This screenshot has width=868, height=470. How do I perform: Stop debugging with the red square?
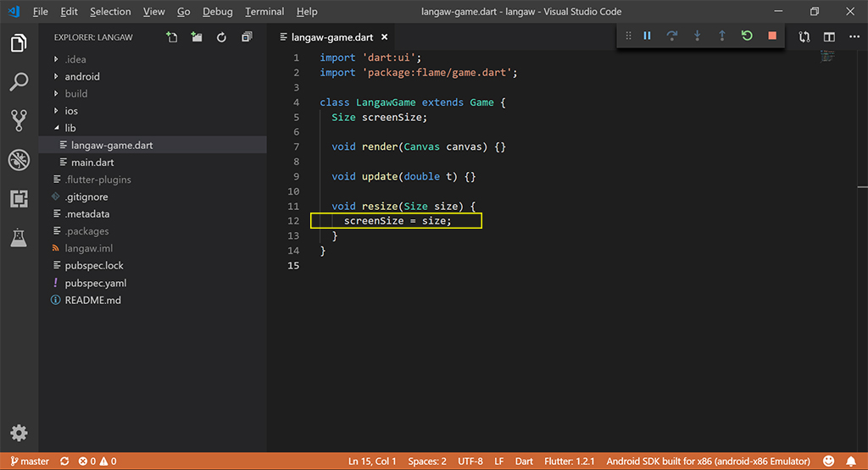click(771, 36)
